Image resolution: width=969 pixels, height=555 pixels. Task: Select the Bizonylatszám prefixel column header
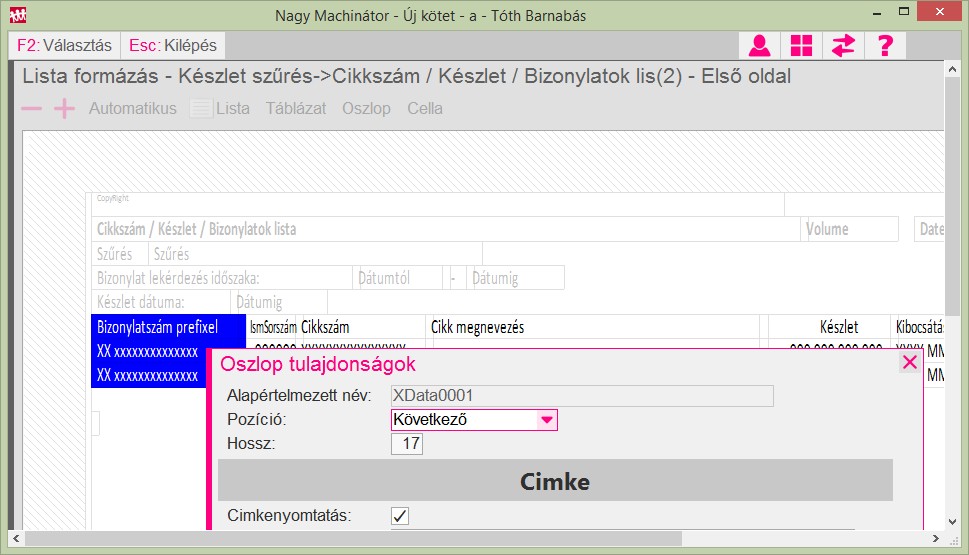point(168,327)
